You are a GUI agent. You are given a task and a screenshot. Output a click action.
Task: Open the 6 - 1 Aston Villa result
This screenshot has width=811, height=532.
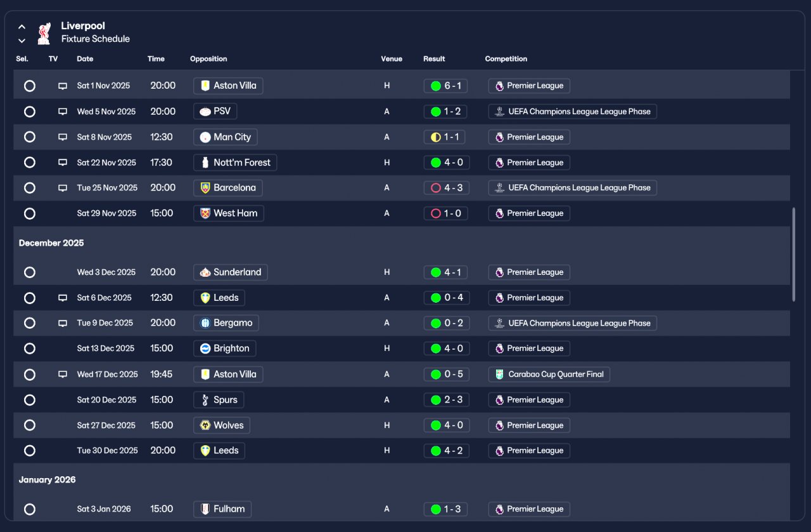tap(446, 85)
